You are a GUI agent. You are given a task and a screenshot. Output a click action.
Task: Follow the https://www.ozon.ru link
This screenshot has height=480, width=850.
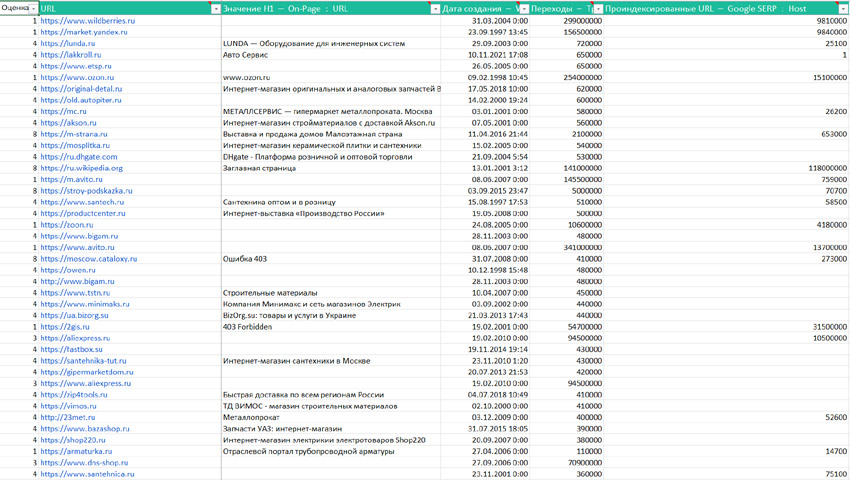77,78
